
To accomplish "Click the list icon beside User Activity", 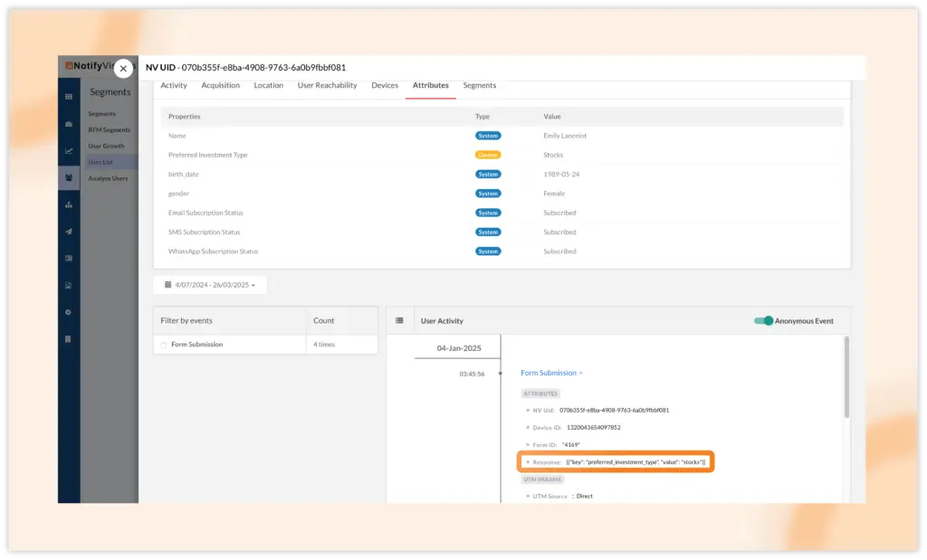I will point(400,320).
